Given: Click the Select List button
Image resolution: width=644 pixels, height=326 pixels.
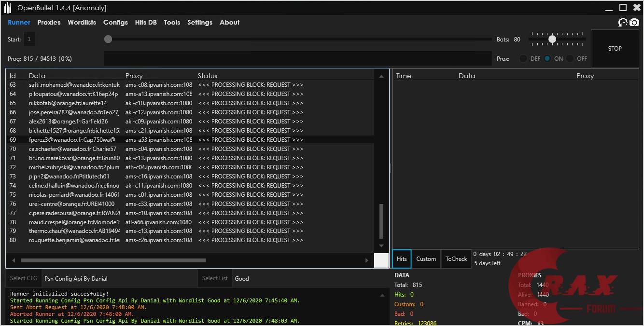Looking at the screenshot, I should pos(215,278).
